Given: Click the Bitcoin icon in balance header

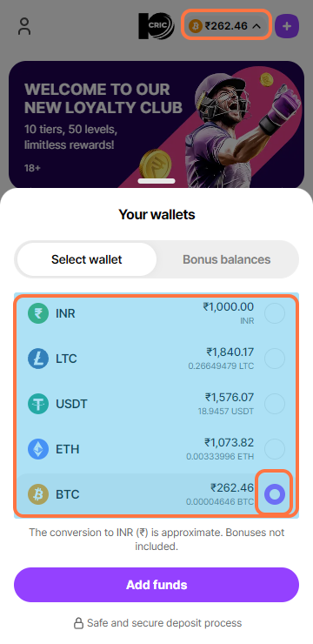Looking at the screenshot, I should pos(196,26).
